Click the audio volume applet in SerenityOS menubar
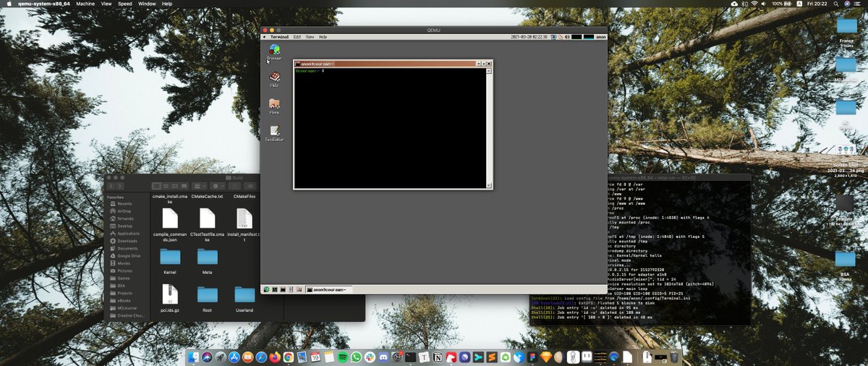Image resolution: width=868 pixels, height=366 pixels. click(567, 36)
